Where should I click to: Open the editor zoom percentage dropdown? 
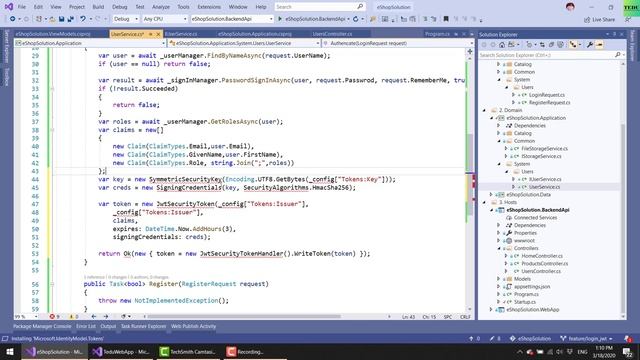coord(26,316)
